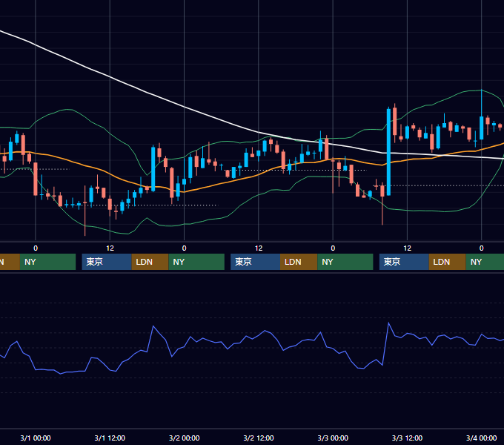
Task: Click the NY session bar spanning 3/2 00:00
Action: click(196, 262)
